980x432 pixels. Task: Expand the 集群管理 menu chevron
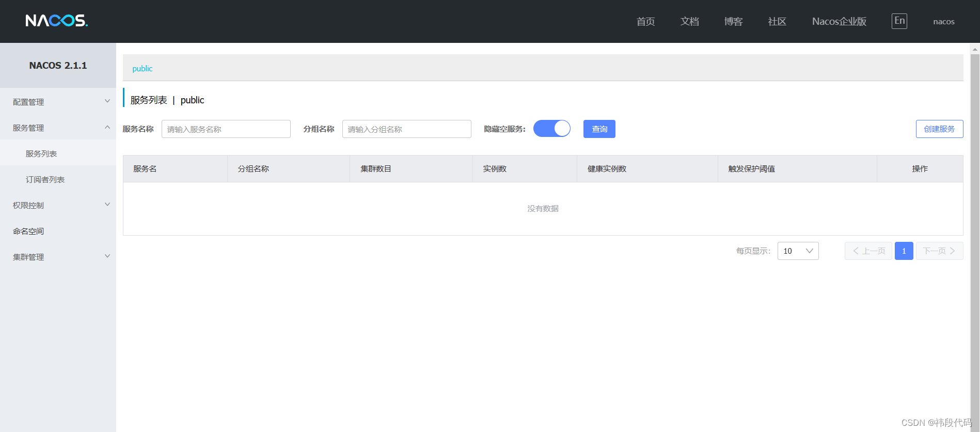[107, 256]
